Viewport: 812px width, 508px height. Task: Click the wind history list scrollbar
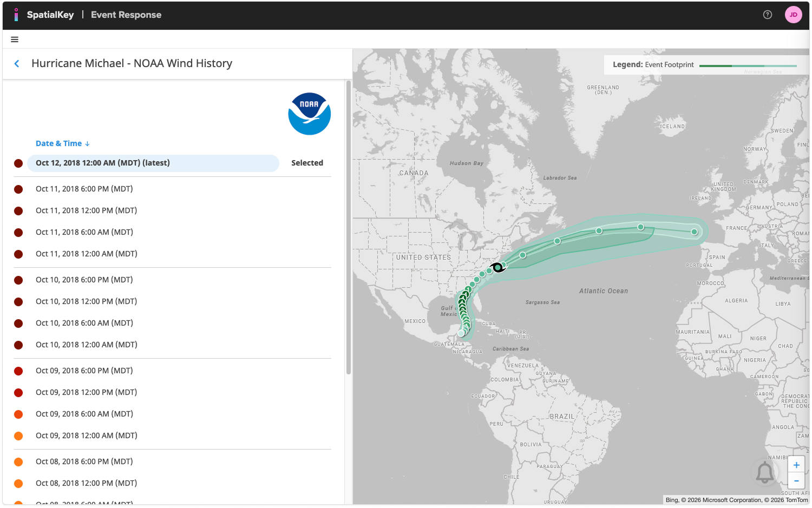[x=348, y=227]
